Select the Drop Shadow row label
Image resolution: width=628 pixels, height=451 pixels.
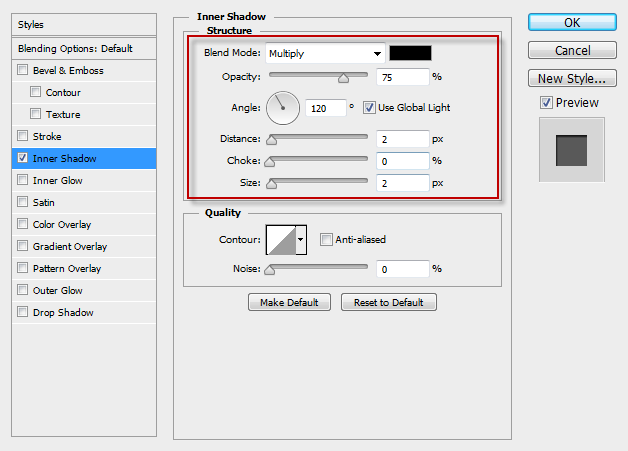pyautogui.click(x=63, y=313)
